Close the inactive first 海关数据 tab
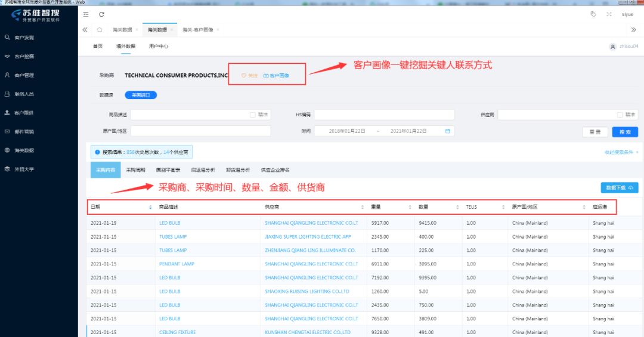 (137, 30)
